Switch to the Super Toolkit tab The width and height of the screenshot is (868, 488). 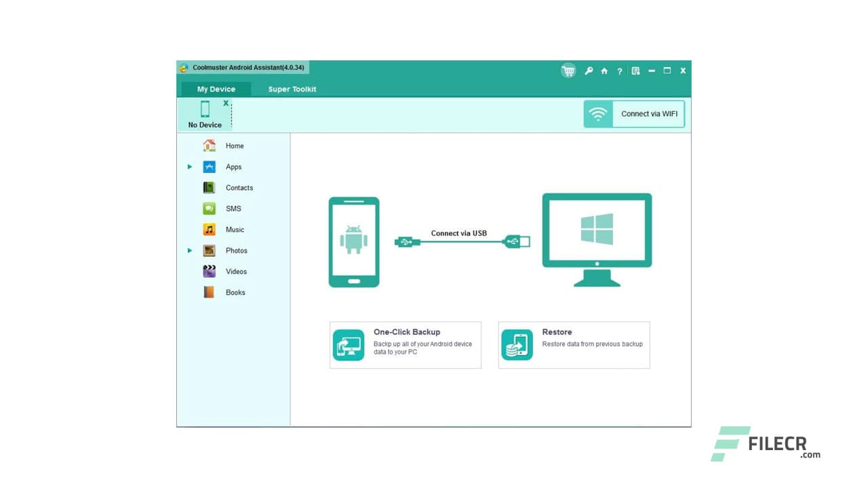click(x=292, y=89)
